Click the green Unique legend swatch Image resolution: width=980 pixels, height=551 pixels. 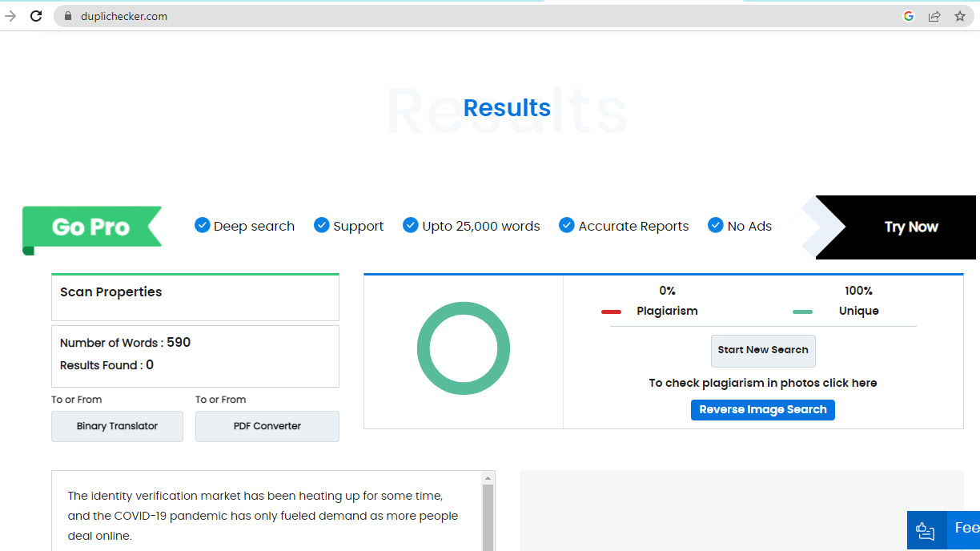click(802, 312)
